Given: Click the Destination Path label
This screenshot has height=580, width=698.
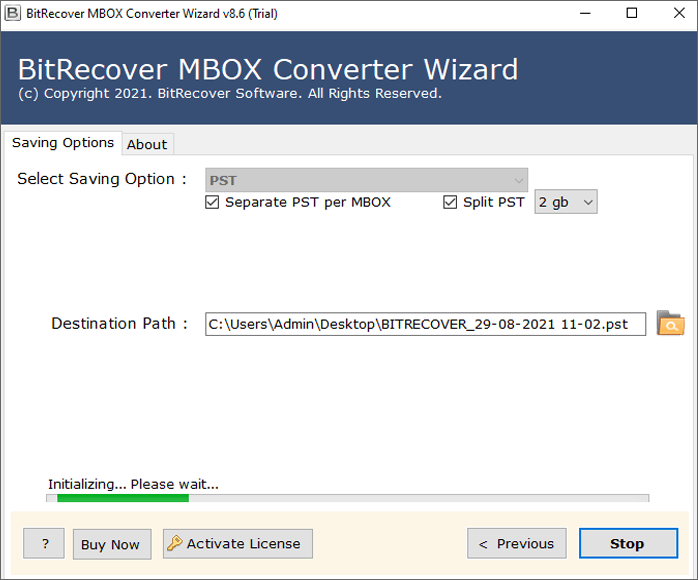Looking at the screenshot, I should click(119, 324).
